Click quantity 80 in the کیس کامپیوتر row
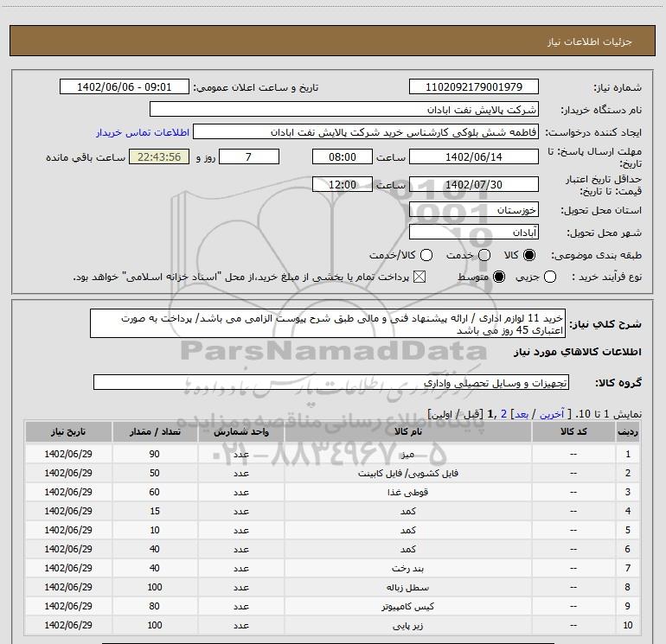The width and height of the screenshot is (666, 644). coord(155,606)
